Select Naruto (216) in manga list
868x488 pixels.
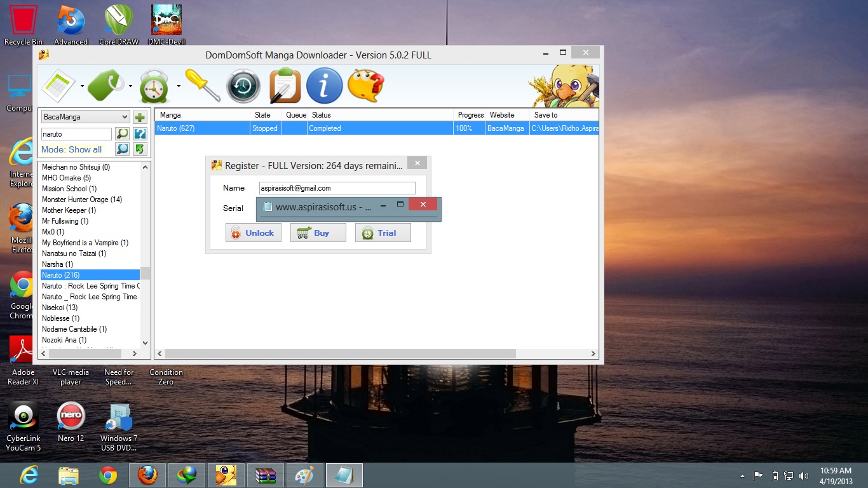pos(90,275)
